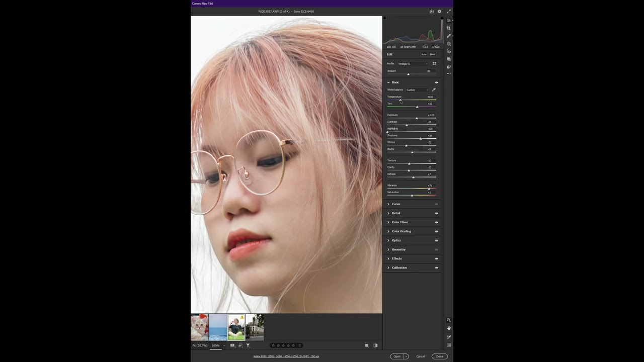
Task: Toggle Detail panel visibility eye
Action: click(x=436, y=213)
